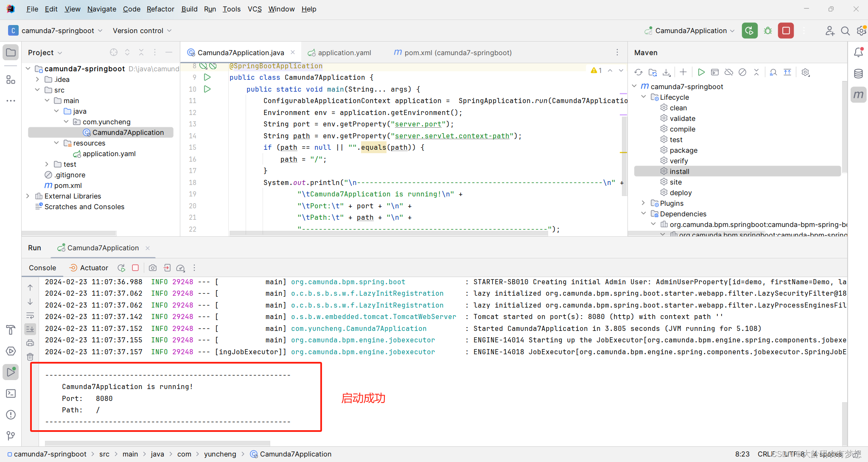Open Maven dependency analyzer
This screenshot has height=462, width=868.
click(x=773, y=73)
